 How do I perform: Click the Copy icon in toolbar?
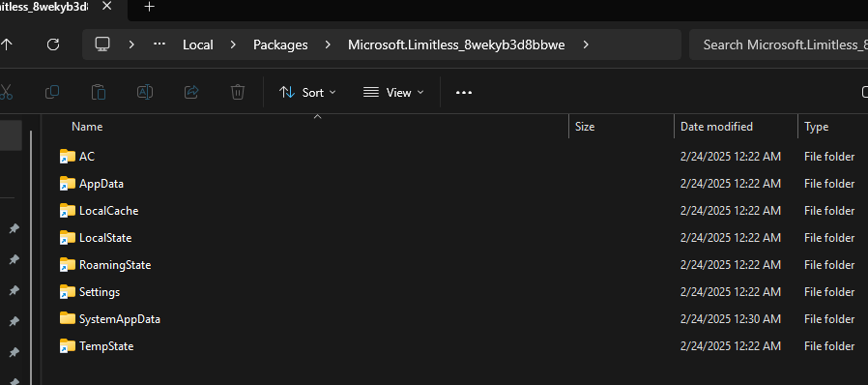tap(52, 92)
